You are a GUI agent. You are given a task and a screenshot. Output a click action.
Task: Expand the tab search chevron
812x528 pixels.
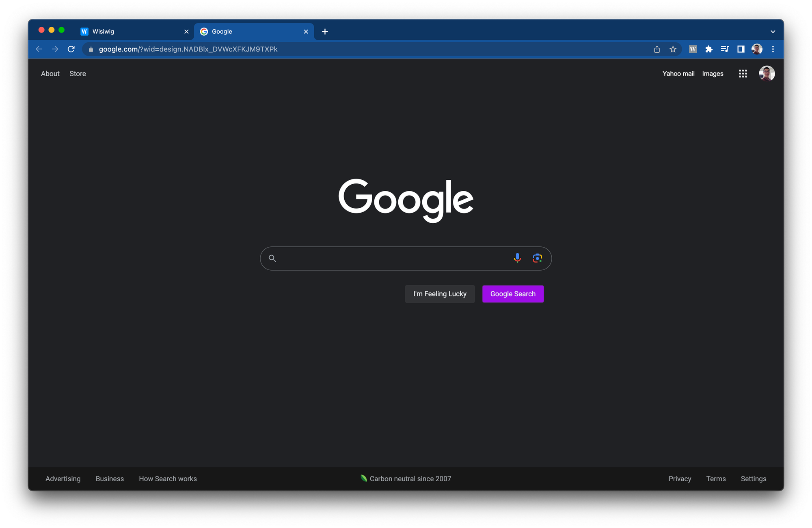coord(773,32)
